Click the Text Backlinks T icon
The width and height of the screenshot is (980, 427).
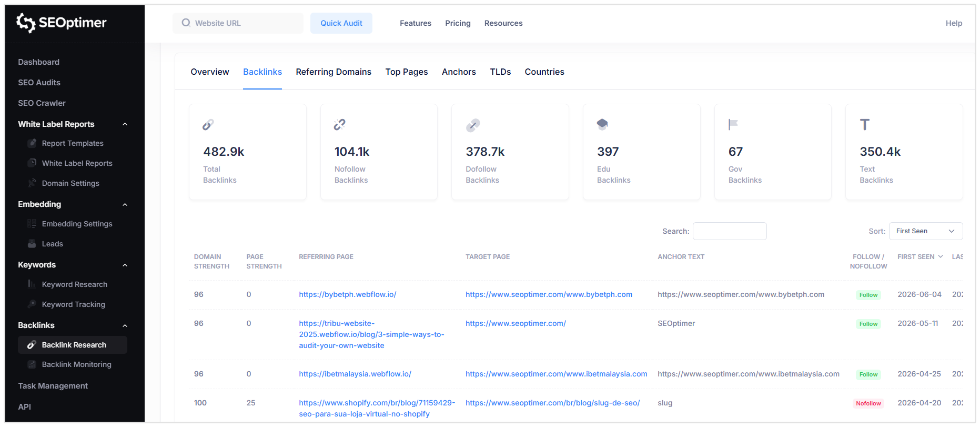865,125
